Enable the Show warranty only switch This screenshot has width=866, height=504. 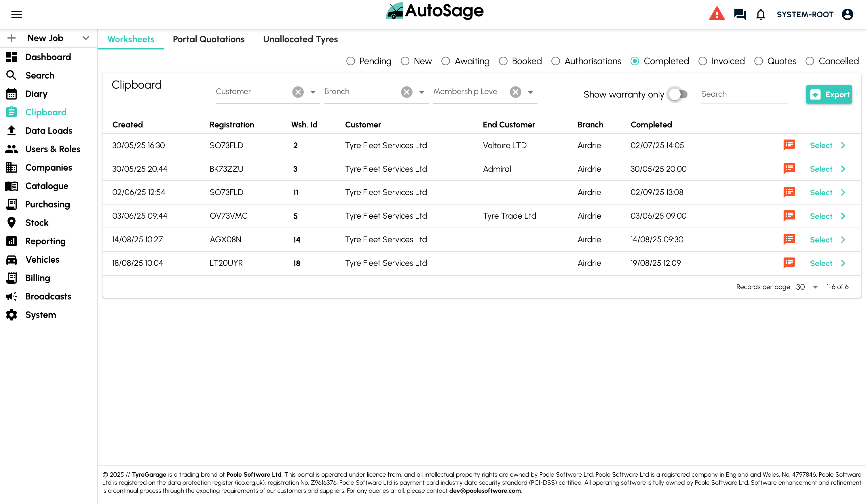tap(678, 94)
